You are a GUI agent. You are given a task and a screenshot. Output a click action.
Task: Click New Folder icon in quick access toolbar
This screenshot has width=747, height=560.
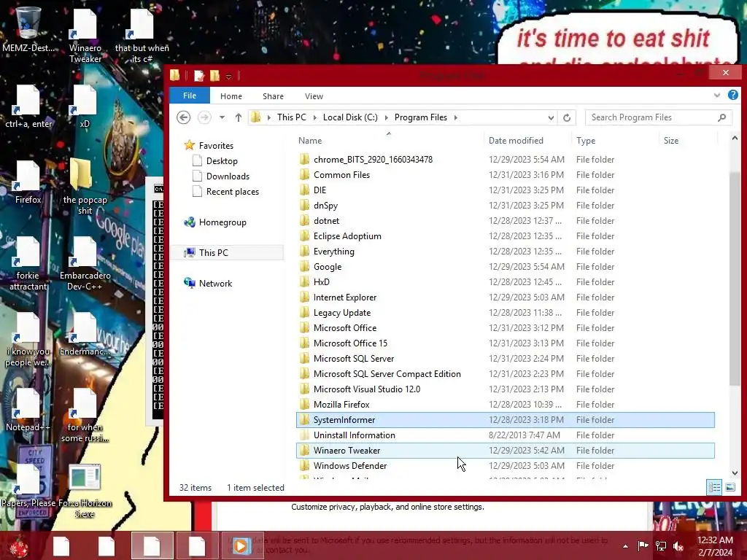point(215,75)
